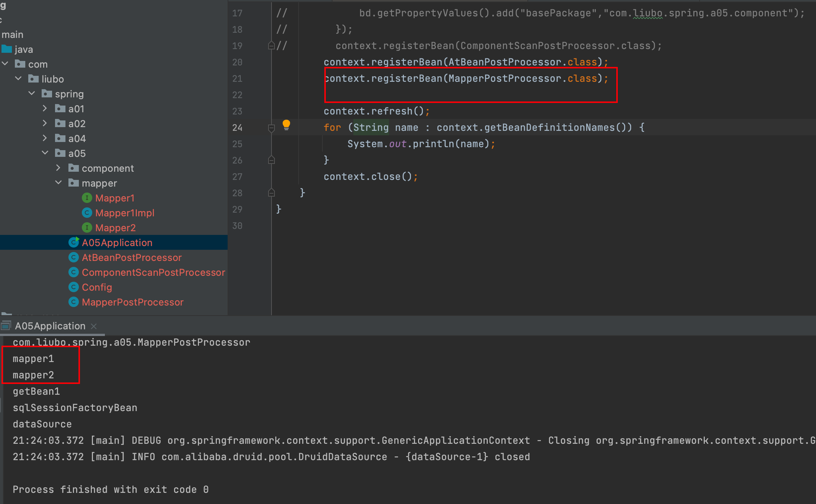Select the main folder in project tree
Image resolution: width=816 pixels, height=504 pixels.
tap(12, 35)
